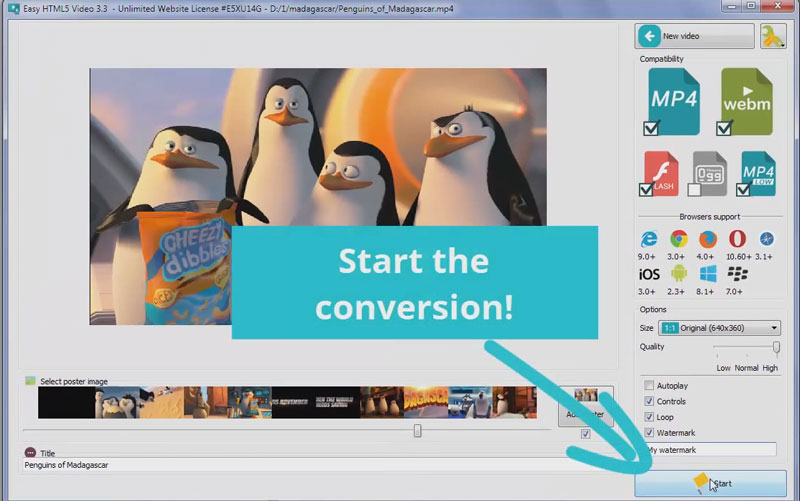
Task: Click the Opera browser icon
Action: coord(737,239)
